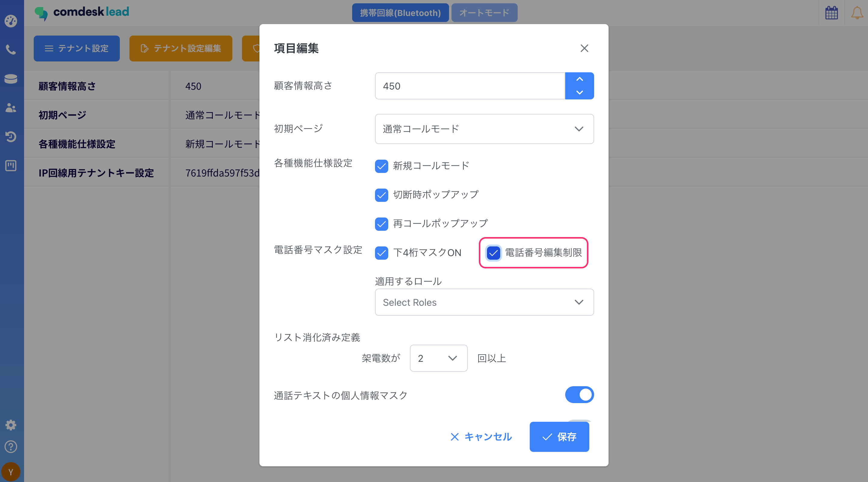
Task: Click the 7619ffda597f53d key value
Action: coord(222,173)
